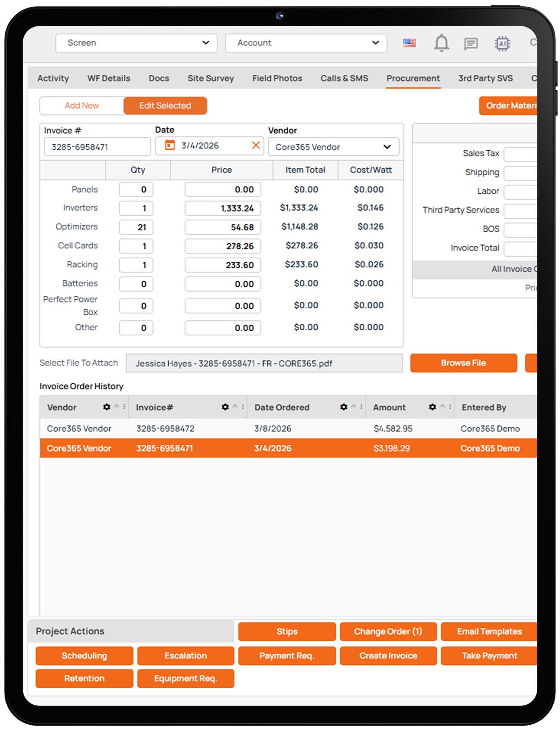Click the $4,582.95 amount cell
The width and height of the screenshot is (560, 734).
[393, 428]
